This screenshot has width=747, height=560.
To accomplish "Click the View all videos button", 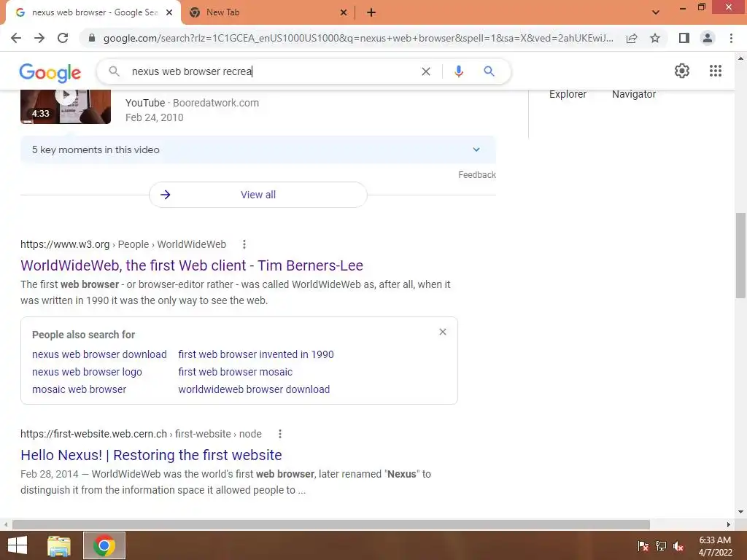I will point(258,195).
